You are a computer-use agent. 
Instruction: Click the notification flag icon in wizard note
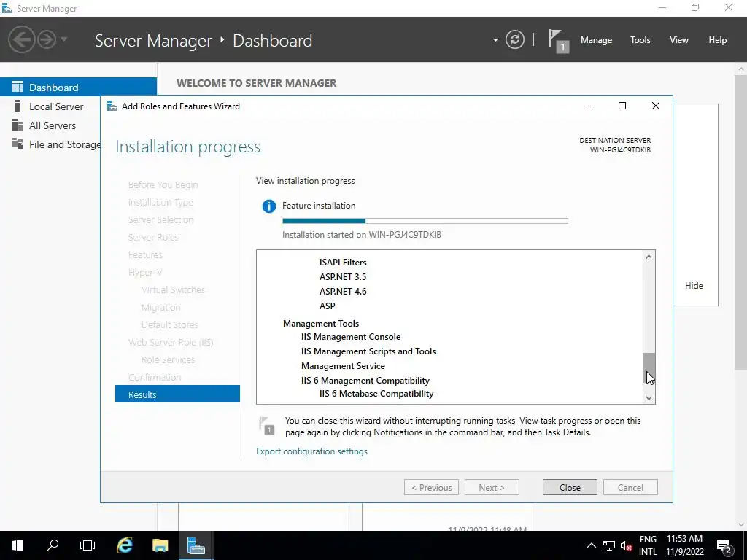tap(266, 426)
